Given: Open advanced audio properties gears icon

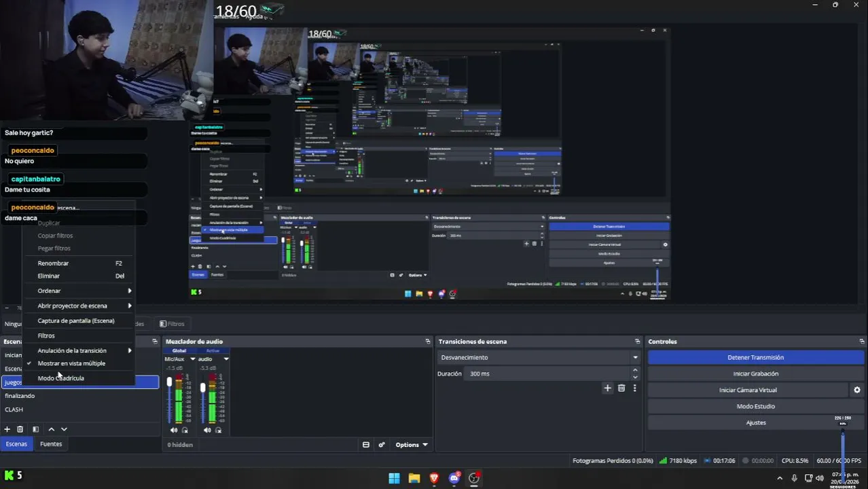Looking at the screenshot, I should click(x=382, y=445).
